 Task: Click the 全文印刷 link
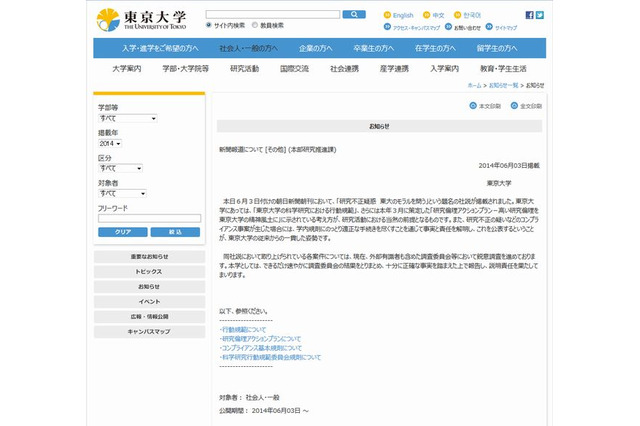pyautogui.click(x=531, y=106)
